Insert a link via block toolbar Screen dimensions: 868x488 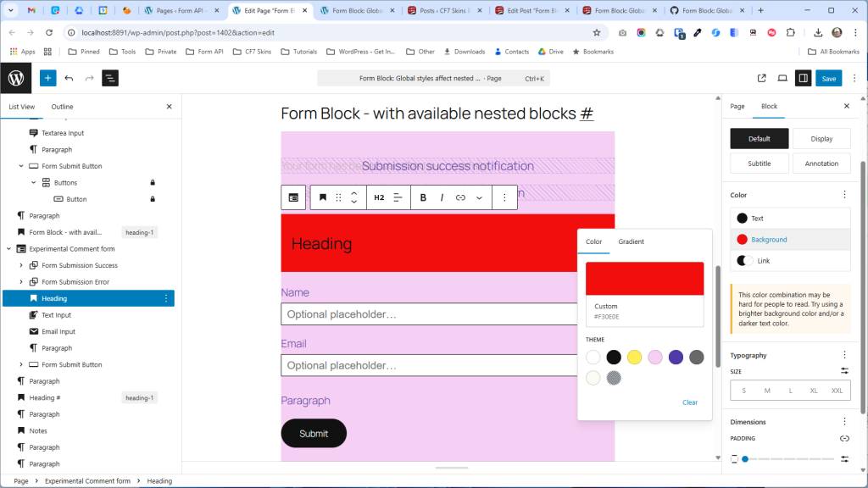(x=460, y=197)
